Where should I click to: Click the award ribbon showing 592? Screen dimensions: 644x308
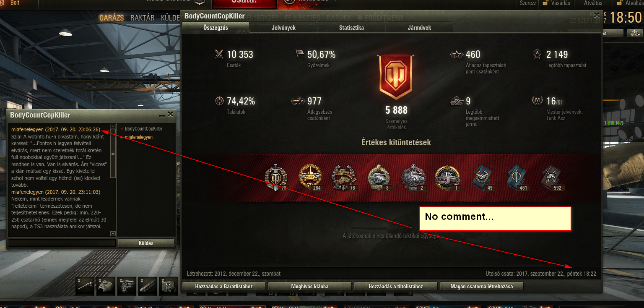tap(553, 177)
